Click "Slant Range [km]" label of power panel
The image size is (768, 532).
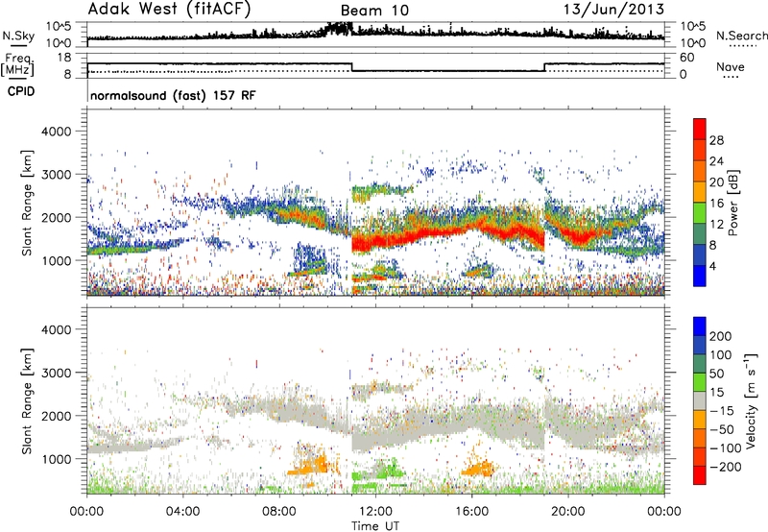tap(27, 203)
